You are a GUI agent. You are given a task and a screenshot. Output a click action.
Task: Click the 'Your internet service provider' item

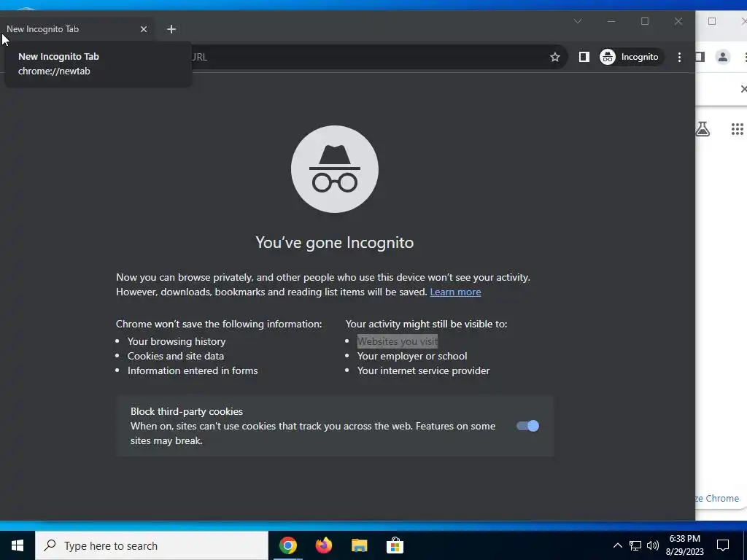pos(424,370)
